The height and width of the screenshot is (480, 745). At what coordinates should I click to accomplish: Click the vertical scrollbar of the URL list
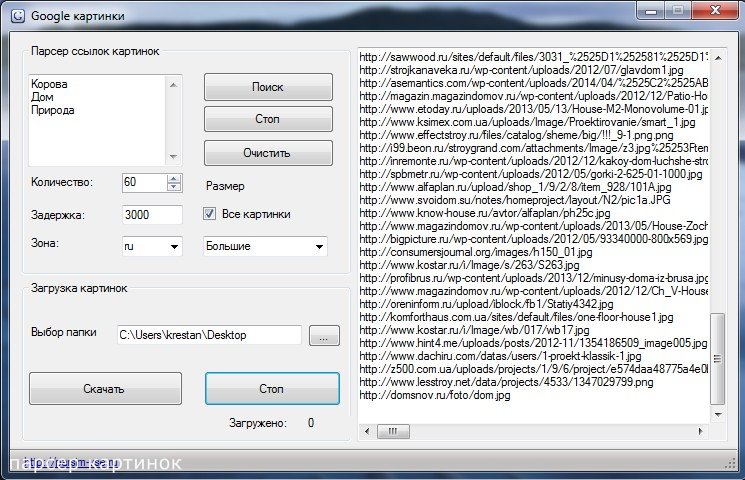(x=715, y=360)
